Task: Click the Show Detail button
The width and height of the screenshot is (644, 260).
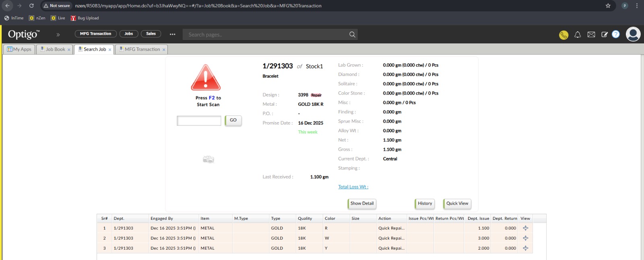Action: click(x=362, y=204)
